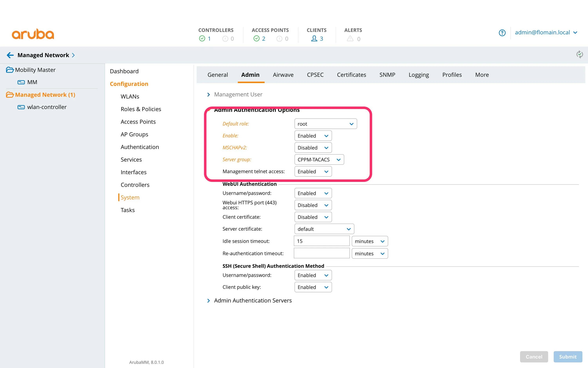The height and width of the screenshot is (368, 588).
Task: Select System in the navigation
Action: [130, 198]
